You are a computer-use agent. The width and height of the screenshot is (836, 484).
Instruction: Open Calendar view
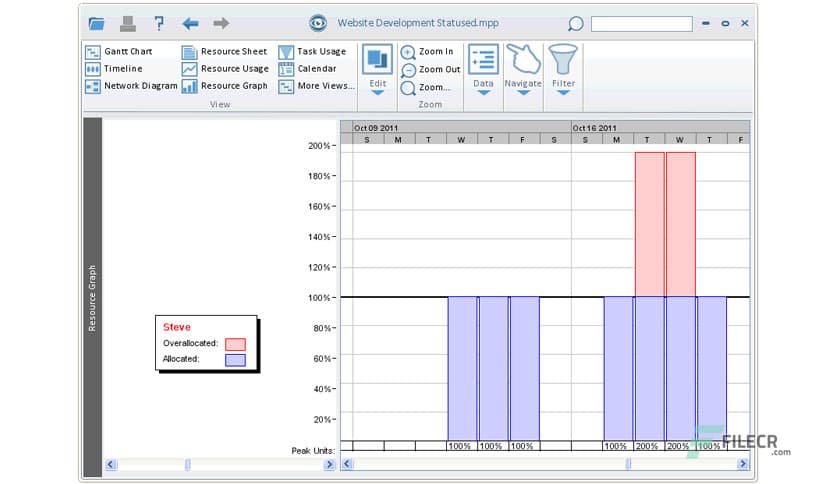pyautogui.click(x=308, y=69)
